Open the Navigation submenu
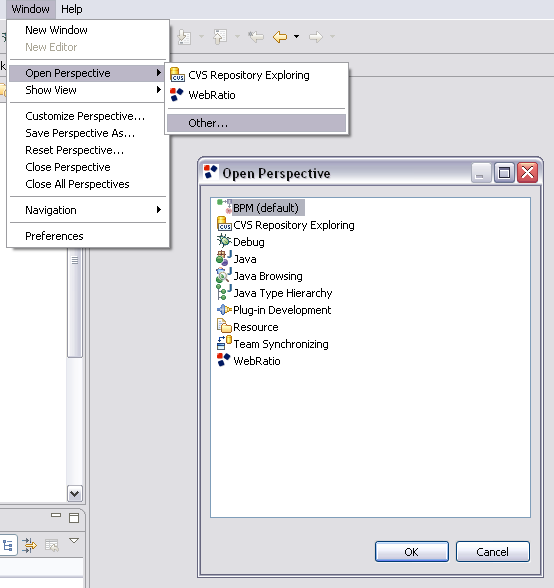Screen dimensions: 554x588 coord(88,210)
